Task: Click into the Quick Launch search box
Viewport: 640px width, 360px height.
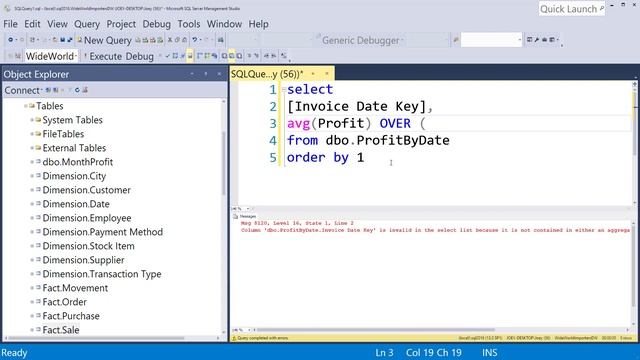Action: point(571,9)
